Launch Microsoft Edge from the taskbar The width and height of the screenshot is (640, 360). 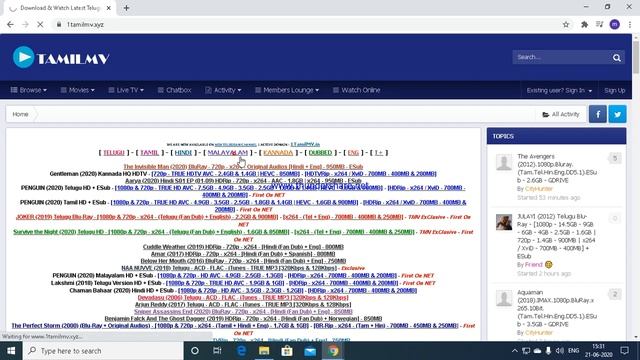241,351
